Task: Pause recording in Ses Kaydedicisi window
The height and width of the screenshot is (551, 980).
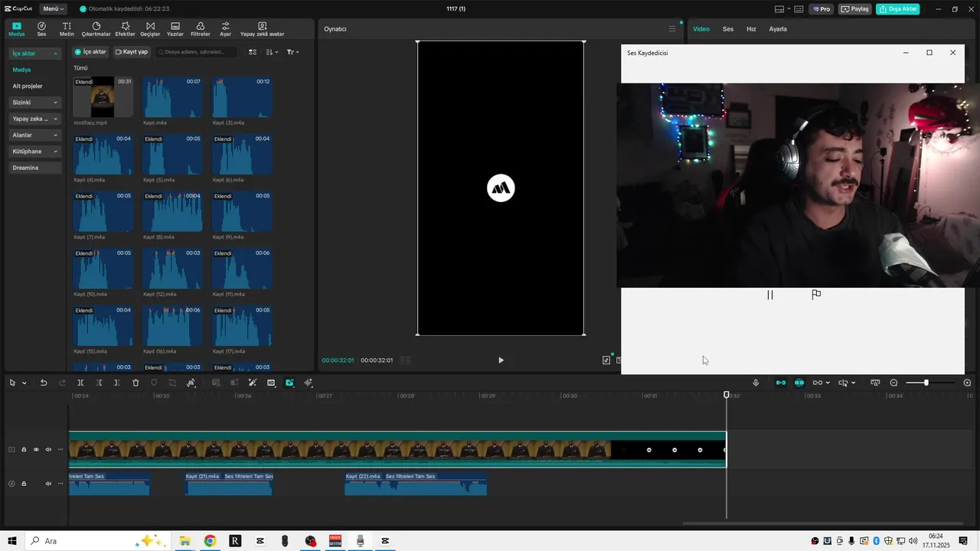Action: click(x=770, y=295)
